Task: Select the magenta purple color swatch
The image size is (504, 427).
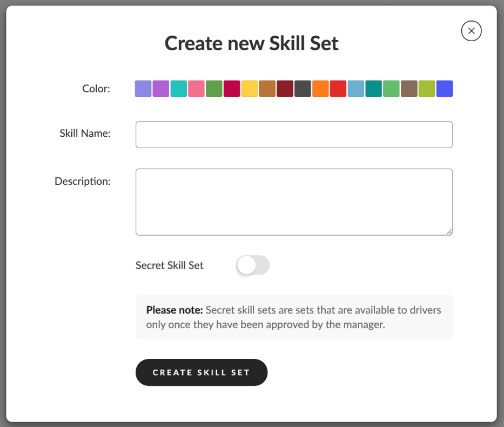Action: pos(160,88)
